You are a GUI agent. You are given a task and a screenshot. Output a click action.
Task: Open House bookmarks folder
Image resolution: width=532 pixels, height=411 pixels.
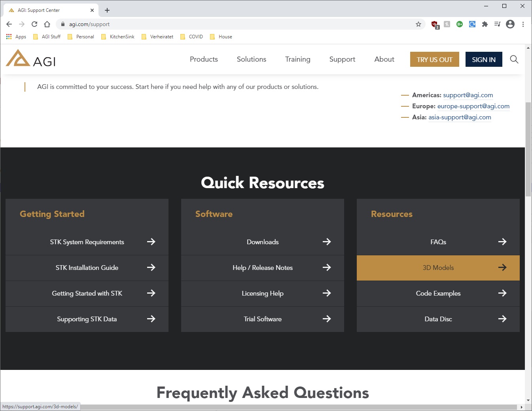click(x=221, y=37)
